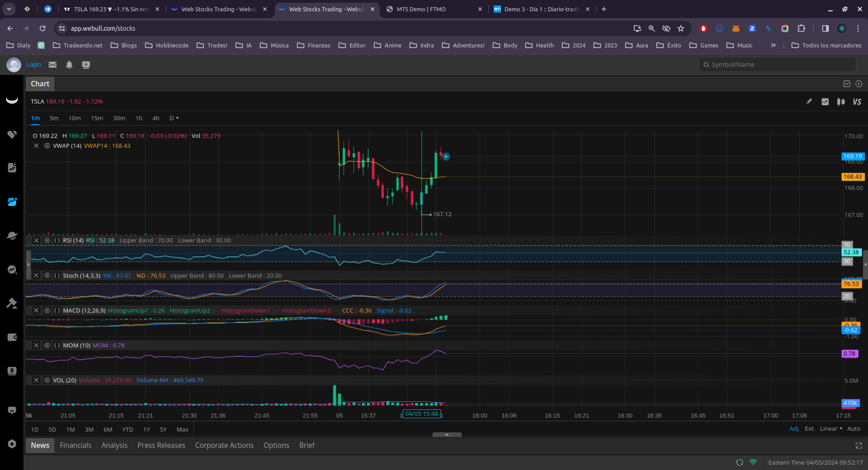868x470 pixels.
Task: Toggle Auto scale option
Action: (854, 429)
